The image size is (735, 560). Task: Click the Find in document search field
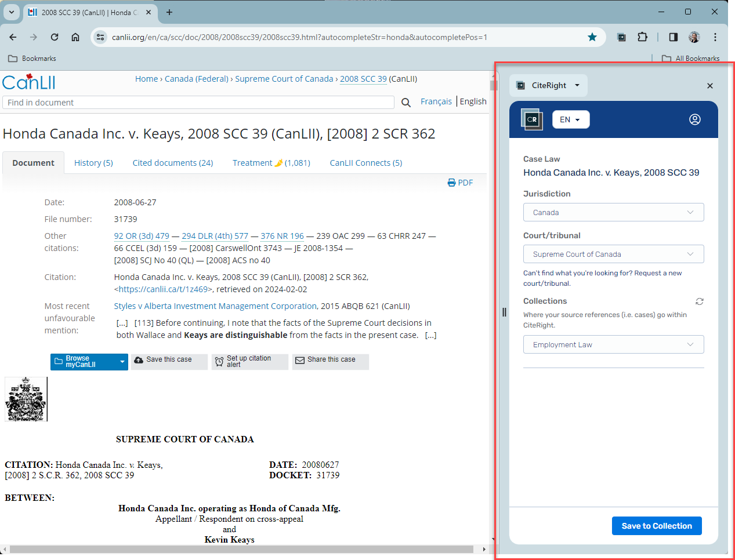[198, 103]
